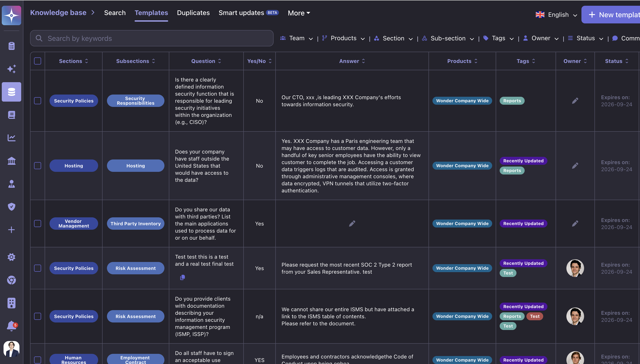Expand the Team filter dropdown
The height and width of the screenshot is (364, 640).
[x=297, y=38]
